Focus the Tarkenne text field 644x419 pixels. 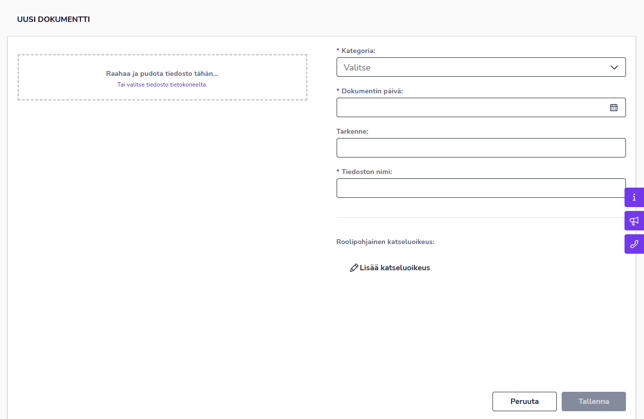pos(480,148)
